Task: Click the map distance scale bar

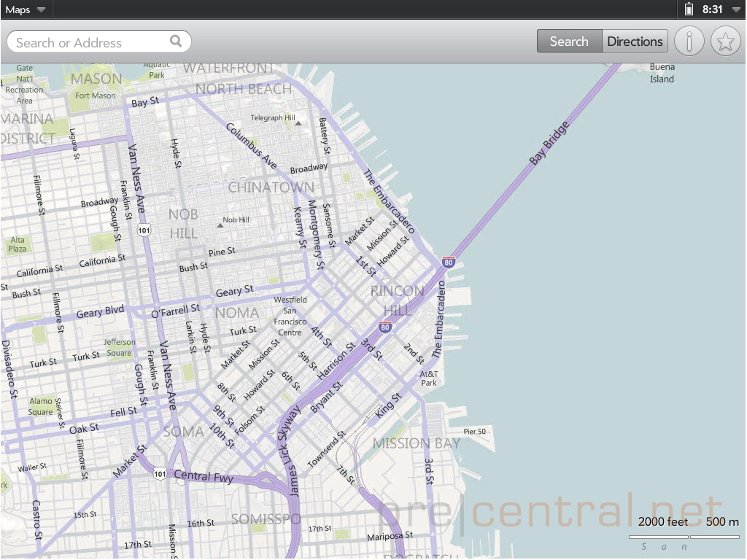Action: coord(684,537)
